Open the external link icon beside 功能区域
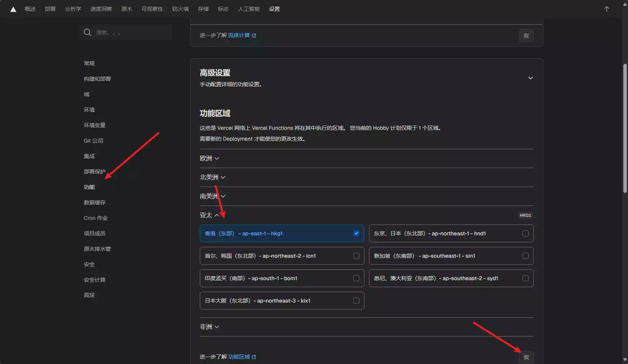 click(254, 357)
